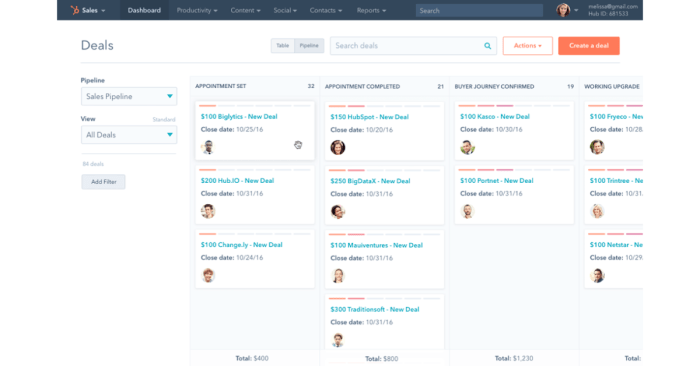This screenshot has width=700, height=366.
Task: Open the $100 Portnet deal
Action: click(496, 181)
